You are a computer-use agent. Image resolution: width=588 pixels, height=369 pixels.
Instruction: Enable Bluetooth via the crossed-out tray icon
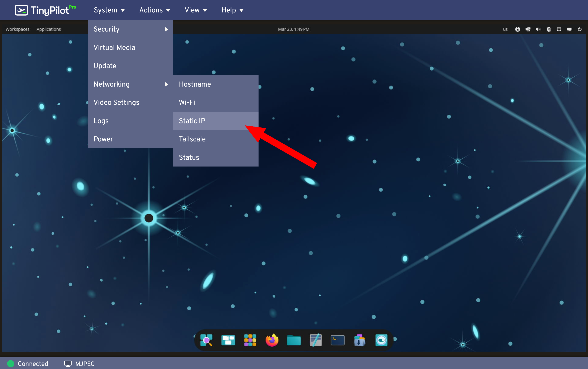pyautogui.click(x=549, y=29)
